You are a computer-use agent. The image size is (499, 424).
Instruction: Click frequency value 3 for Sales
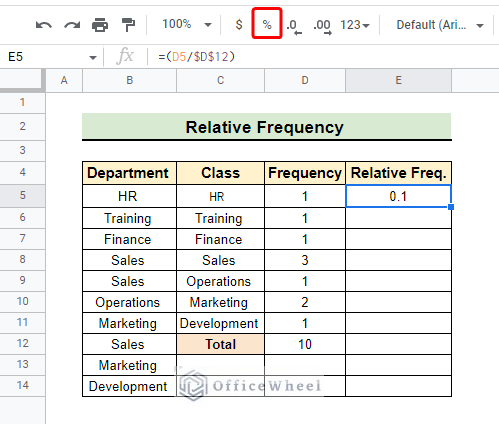point(305,260)
